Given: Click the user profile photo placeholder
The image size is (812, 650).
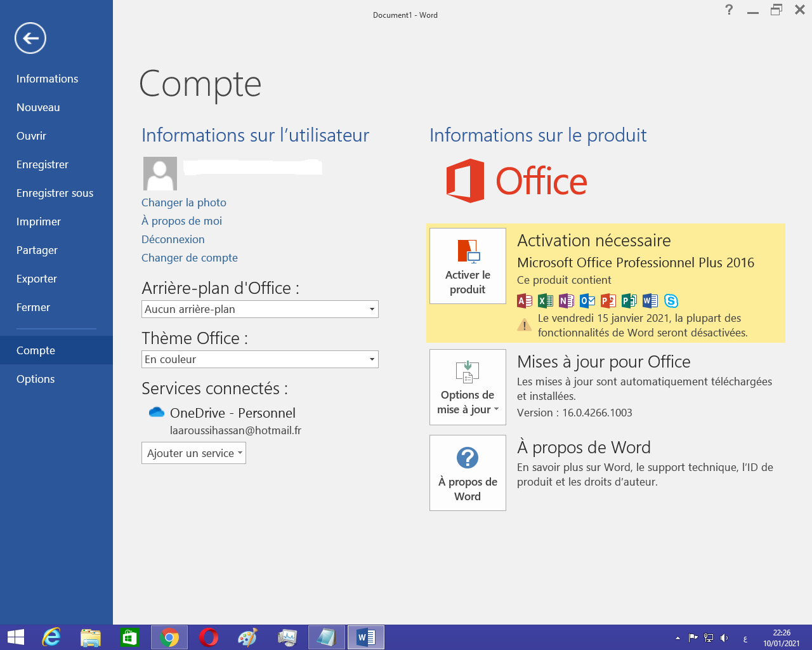Looking at the screenshot, I should coord(160,174).
